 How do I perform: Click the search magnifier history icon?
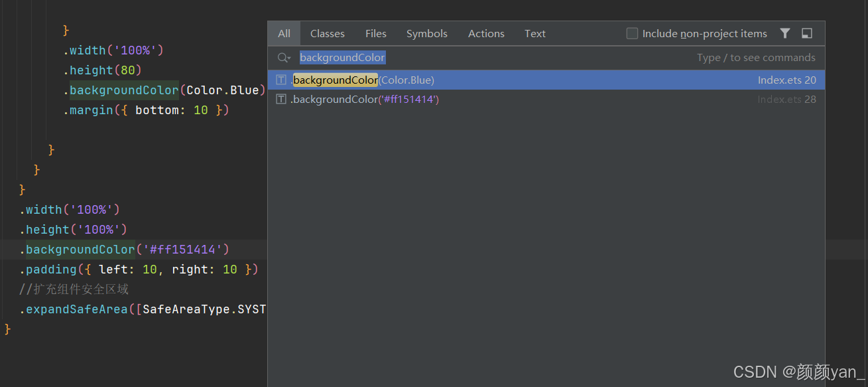pyautogui.click(x=284, y=58)
